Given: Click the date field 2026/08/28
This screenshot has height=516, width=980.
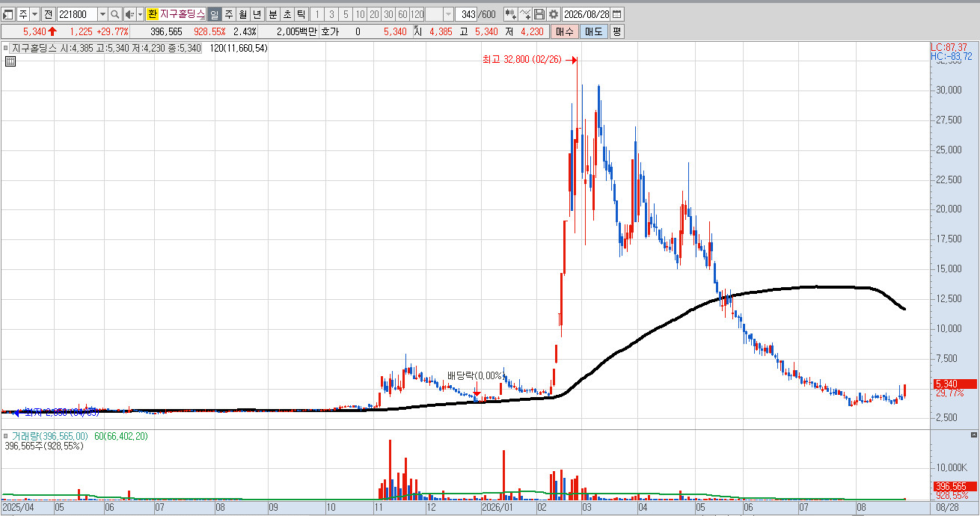Looking at the screenshot, I should (586, 14).
